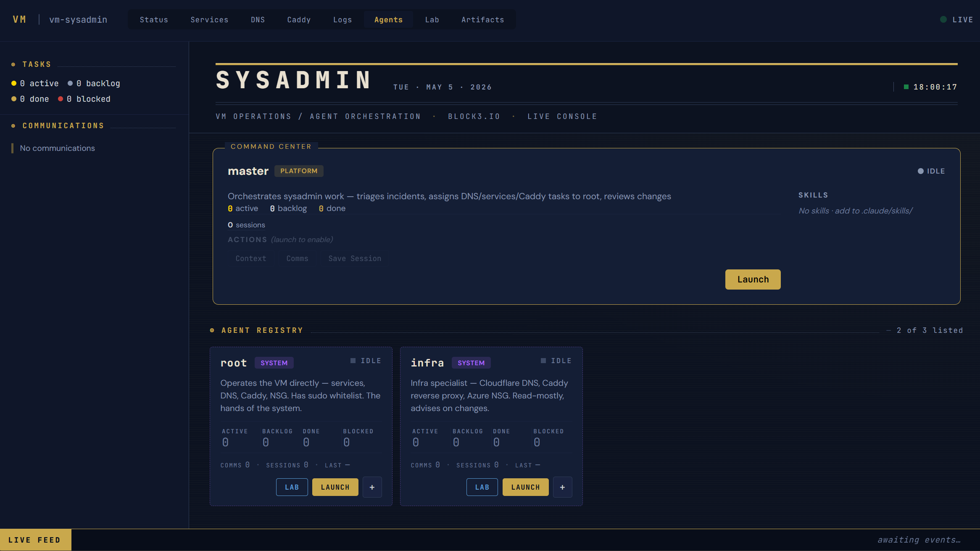Click the BLOCK3.IO breadcrumb text
Image resolution: width=980 pixels, height=551 pixels.
[x=474, y=116]
